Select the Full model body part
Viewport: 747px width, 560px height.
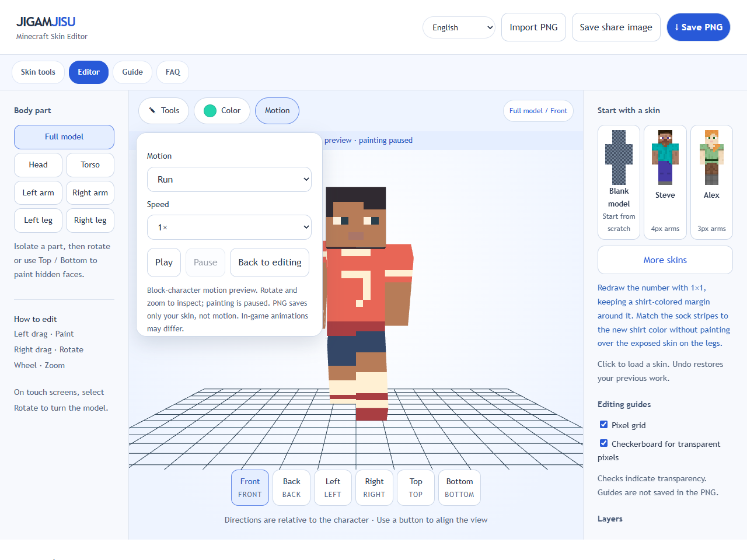click(x=64, y=137)
